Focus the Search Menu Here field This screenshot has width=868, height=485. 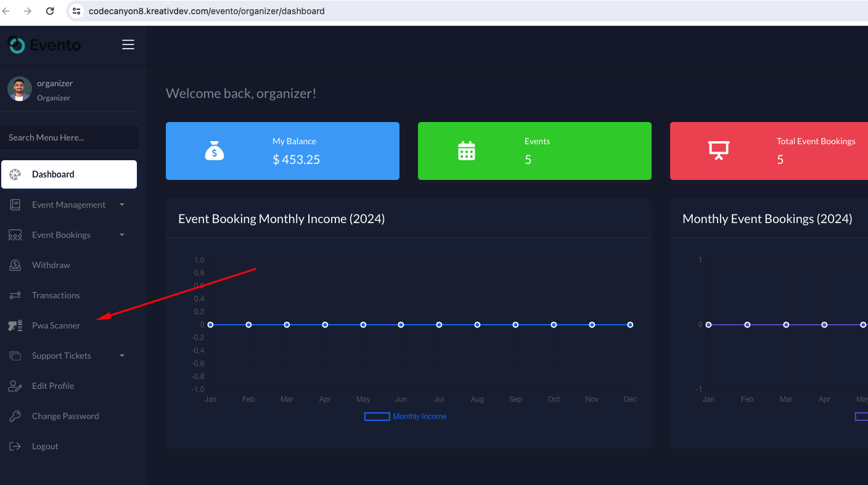click(70, 137)
